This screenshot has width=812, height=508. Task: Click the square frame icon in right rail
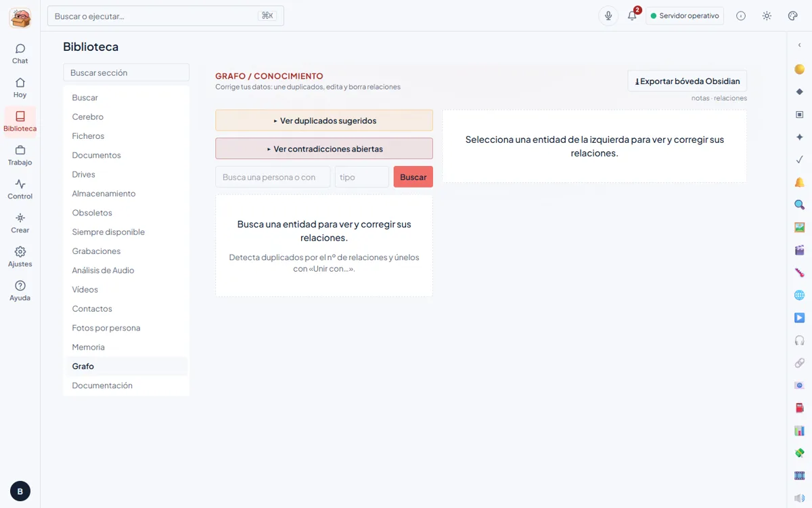800,114
